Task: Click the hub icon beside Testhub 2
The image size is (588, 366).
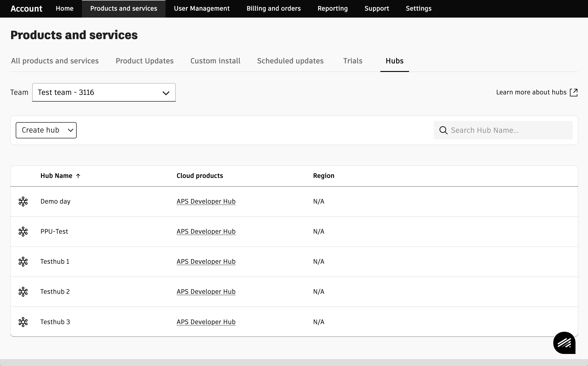Action: 23,292
